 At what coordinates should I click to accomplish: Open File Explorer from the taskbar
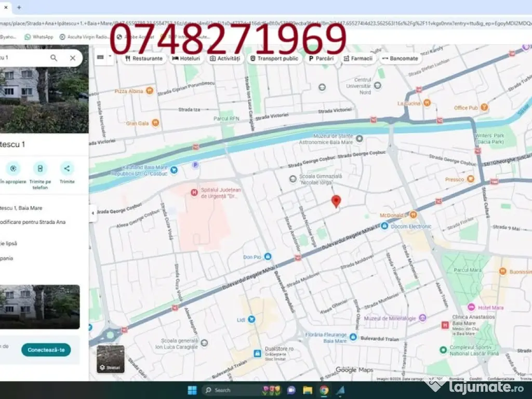click(308, 390)
